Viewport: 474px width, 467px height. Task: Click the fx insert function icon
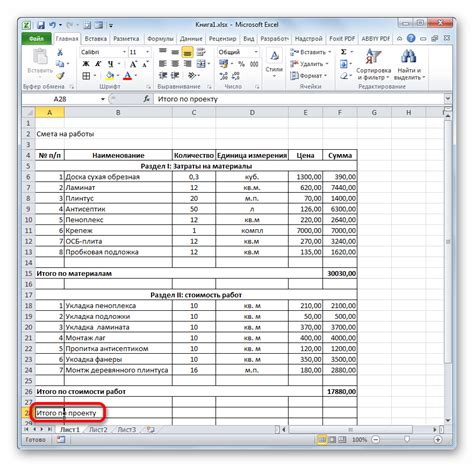pos(146,99)
